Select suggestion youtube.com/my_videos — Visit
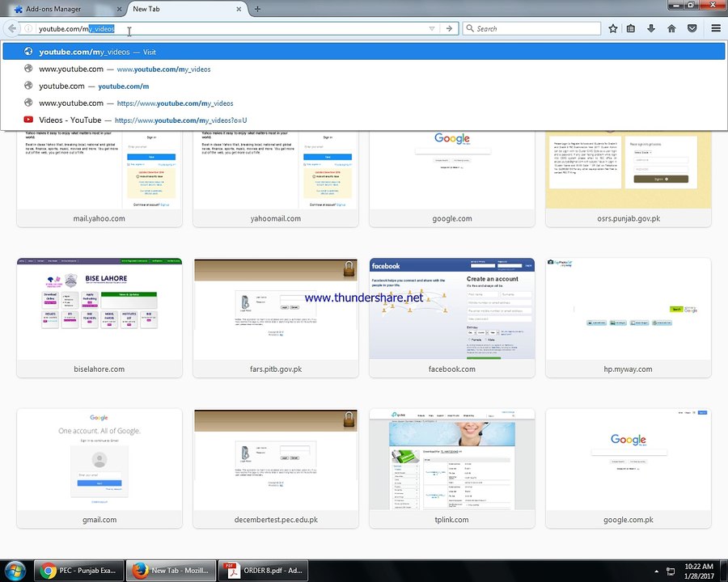Image resolution: width=728 pixels, height=582 pixels. [x=363, y=52]
